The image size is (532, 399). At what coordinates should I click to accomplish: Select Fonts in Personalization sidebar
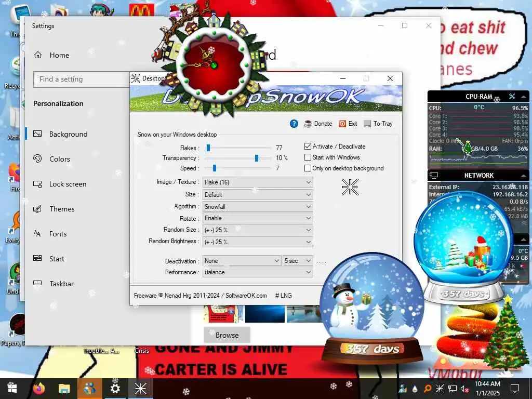click(x=58, y=234)
